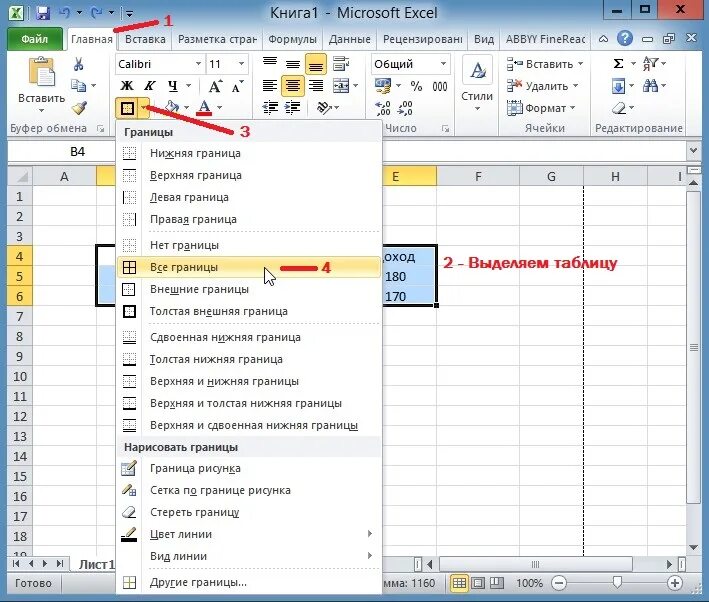The image size is (709, 602).
Task: Open the Вставить cells dropdown
Action: tap(545, 64)
